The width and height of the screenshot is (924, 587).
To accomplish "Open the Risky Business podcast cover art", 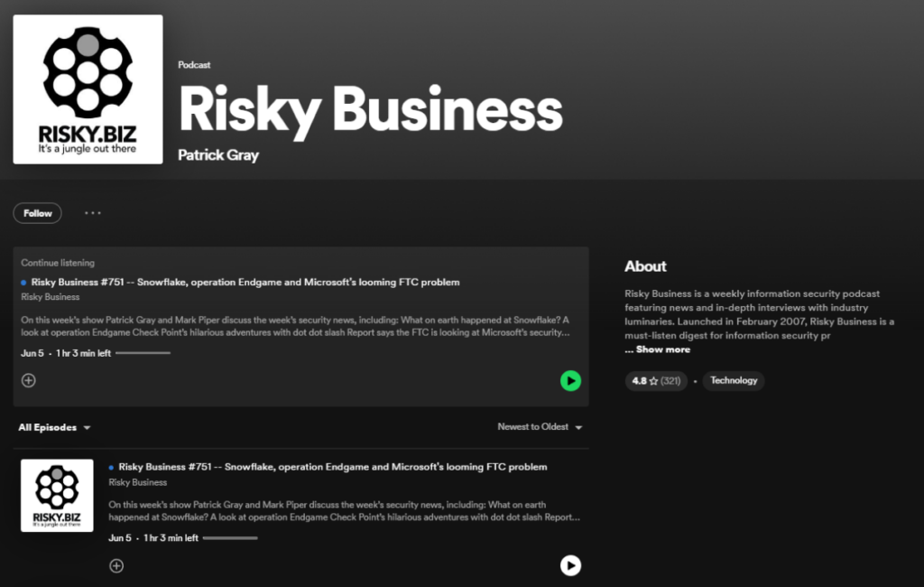I will [88, 89].
